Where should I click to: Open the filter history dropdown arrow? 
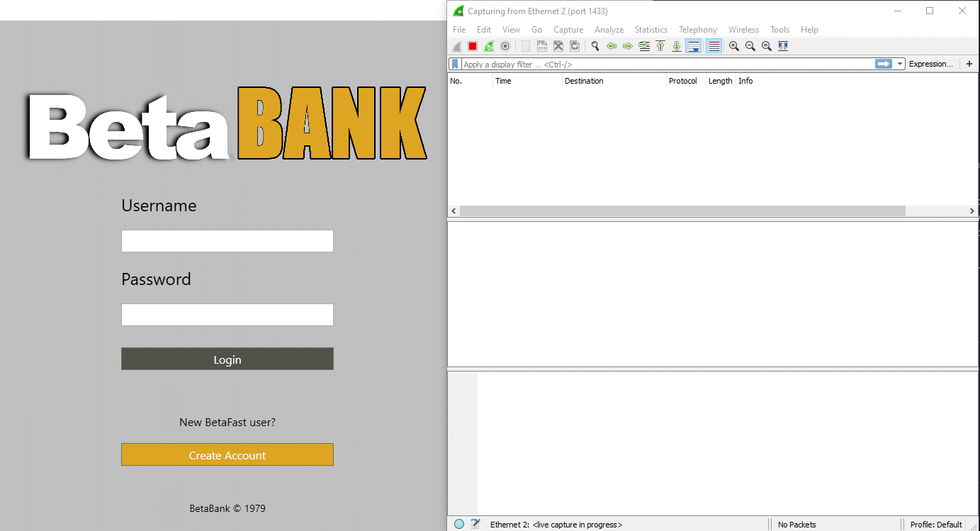click(x=901, y=64)
